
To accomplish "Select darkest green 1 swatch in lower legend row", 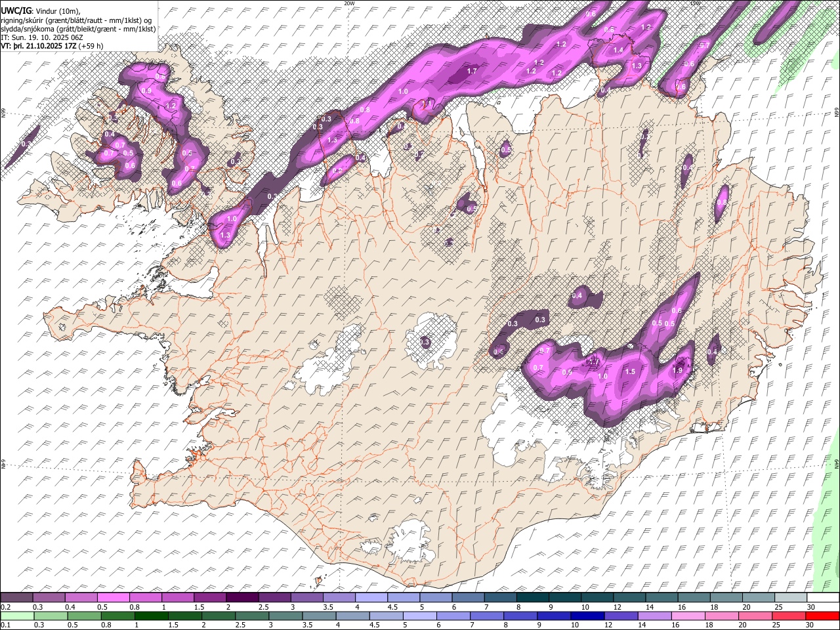I will [x=150, y=616].
